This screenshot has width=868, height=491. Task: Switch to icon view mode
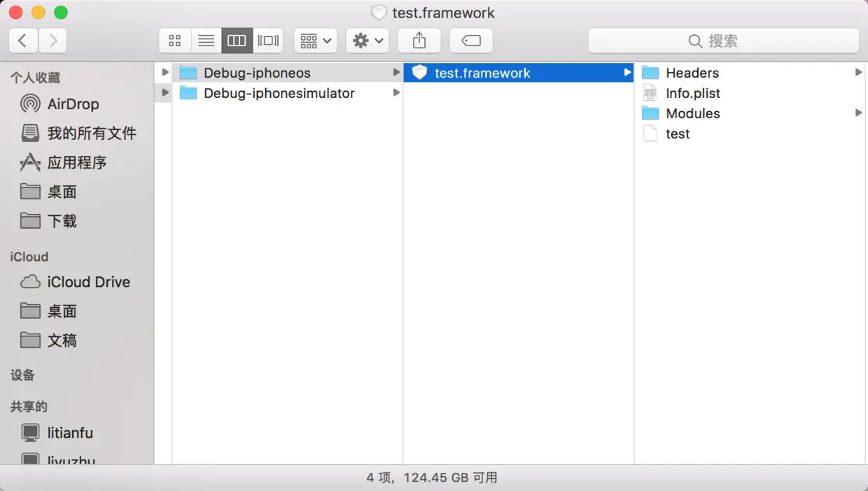pos(175,40)
